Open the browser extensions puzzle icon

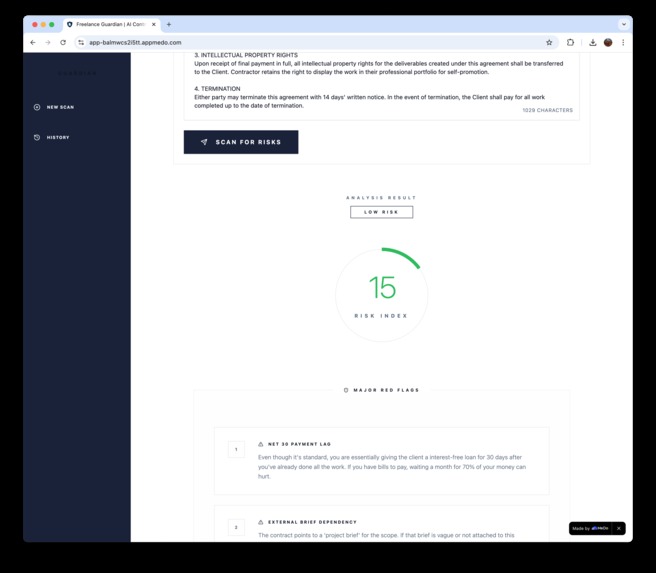tap(570, 42)
